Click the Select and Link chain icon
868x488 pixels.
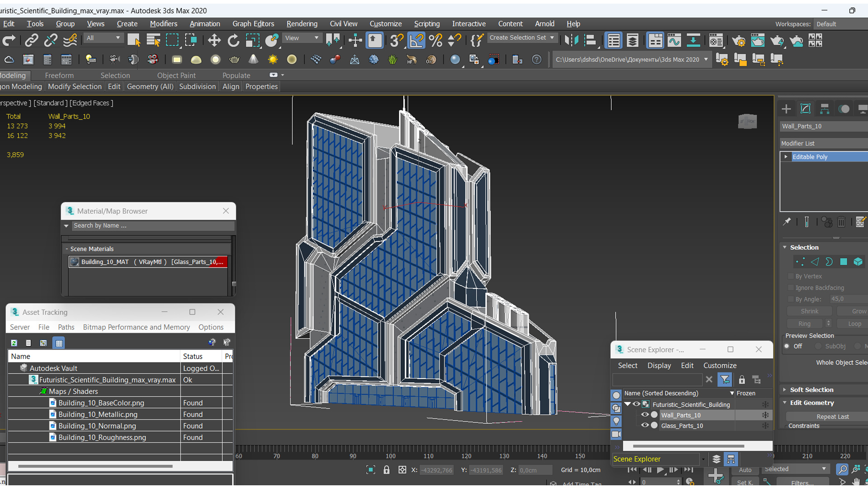31,41
